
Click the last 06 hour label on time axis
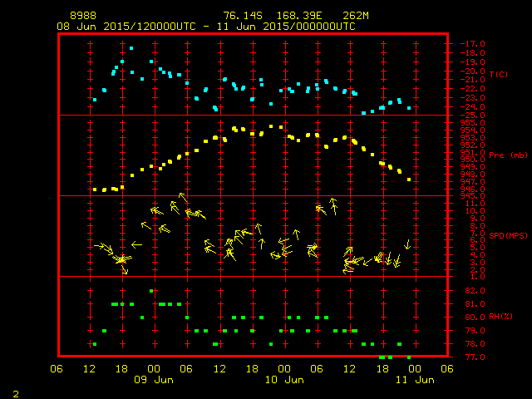(x=447, y=369)
